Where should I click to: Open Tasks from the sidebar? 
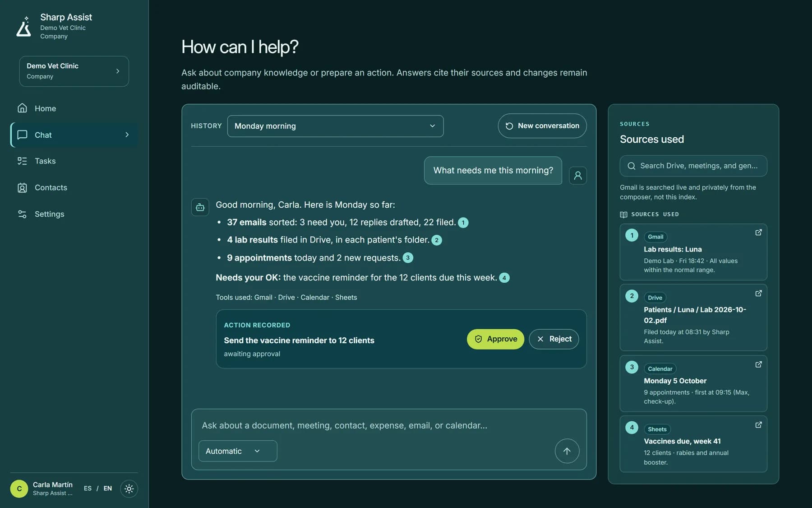74,161
